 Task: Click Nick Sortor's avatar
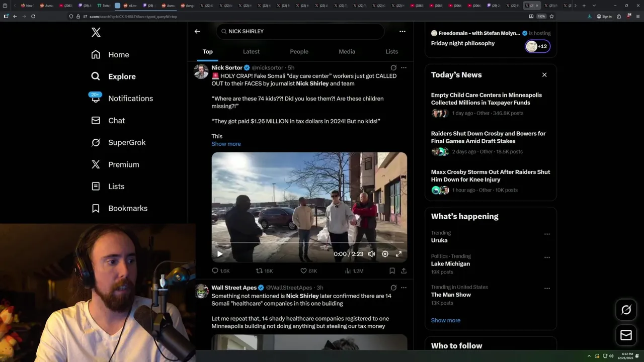(201, 71)
